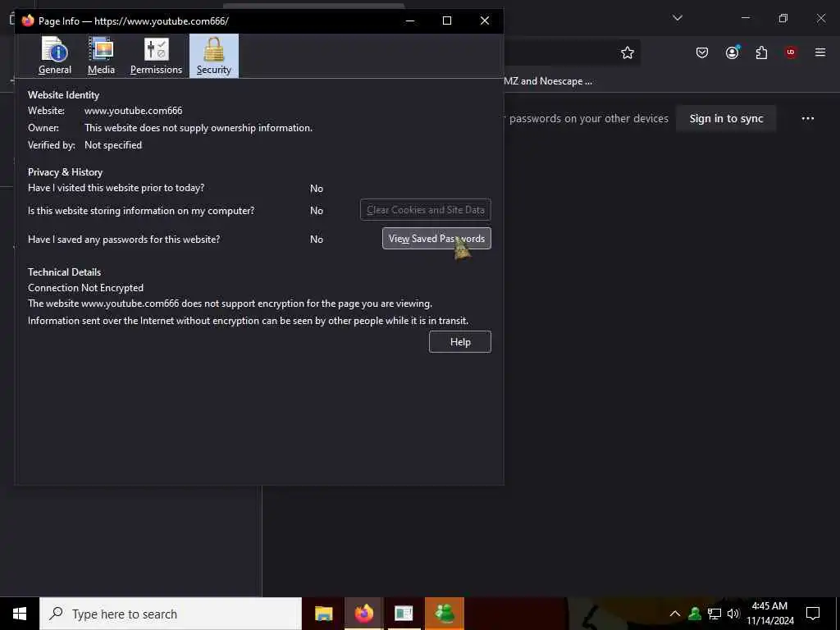The height and width of the screenshot is (630, 840).
Task: Click the green user tray icon
Action: click(x=695, y=614)
